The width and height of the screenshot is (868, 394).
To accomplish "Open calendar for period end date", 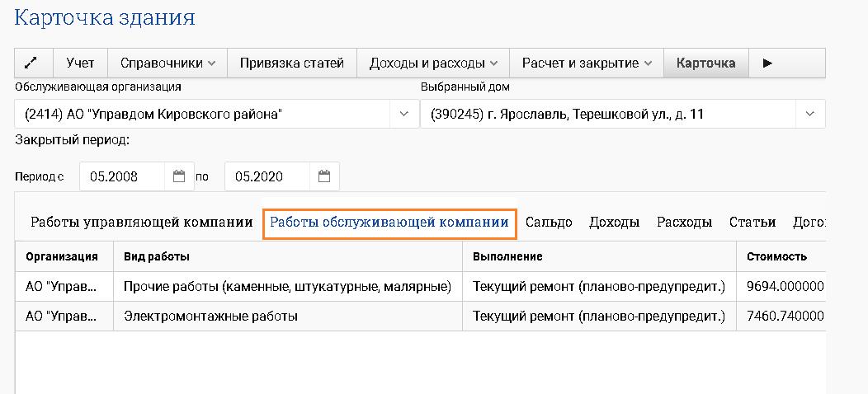I will [x=323, y=176].
